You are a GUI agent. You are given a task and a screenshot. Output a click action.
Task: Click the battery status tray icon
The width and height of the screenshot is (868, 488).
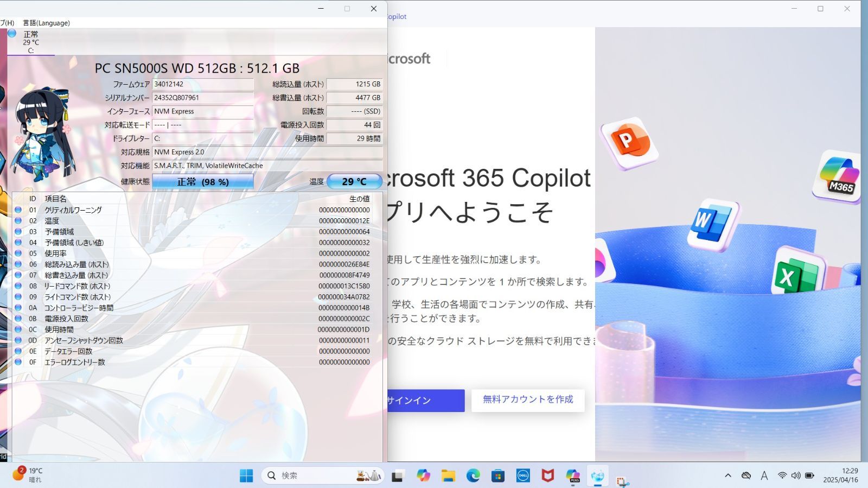coord(809,476)
